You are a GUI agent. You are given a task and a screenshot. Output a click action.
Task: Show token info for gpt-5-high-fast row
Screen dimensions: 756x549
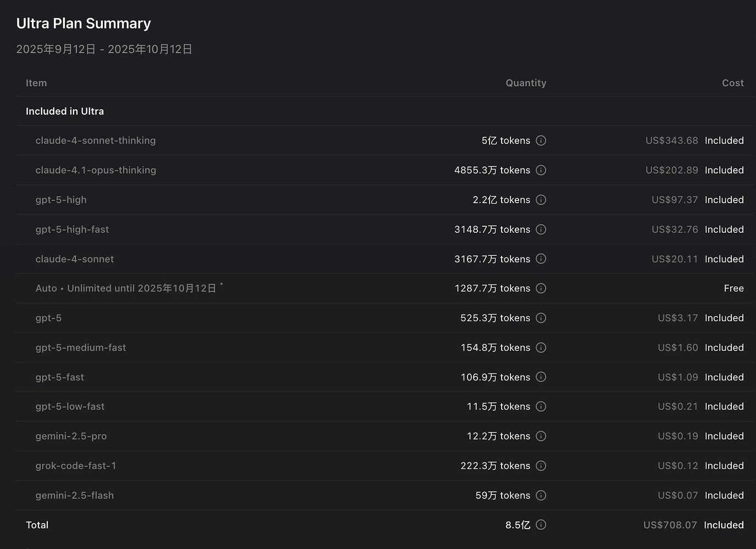coord(541,229)
